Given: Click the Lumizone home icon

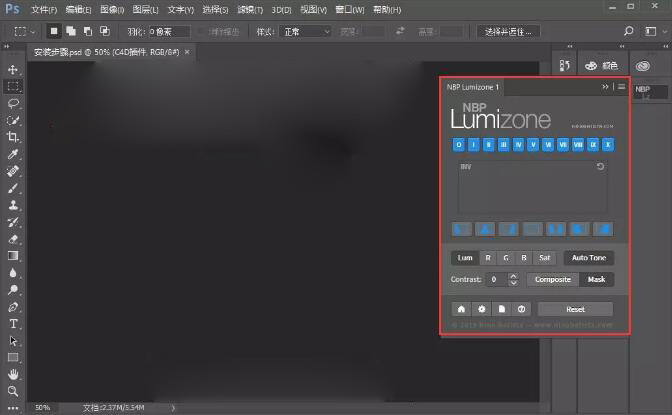Looking at the screenshot, I should [461, 309].
